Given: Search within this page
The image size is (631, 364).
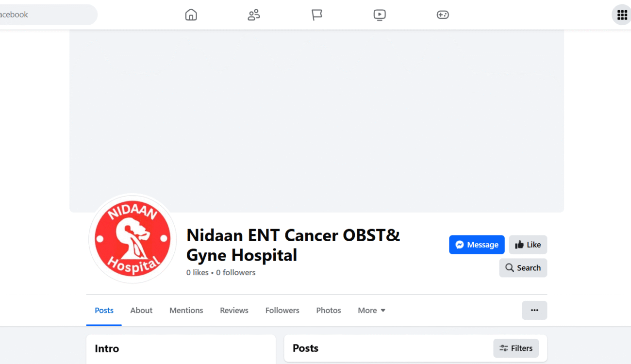Looking at the screenshot, I should point(523,268).
